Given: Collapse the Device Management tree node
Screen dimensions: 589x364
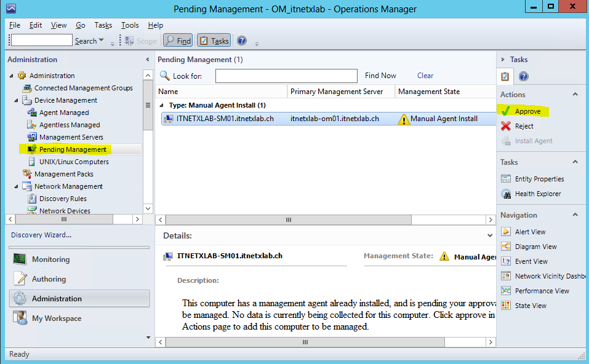Looking at the screenshot, I should [x=17, y=100].
